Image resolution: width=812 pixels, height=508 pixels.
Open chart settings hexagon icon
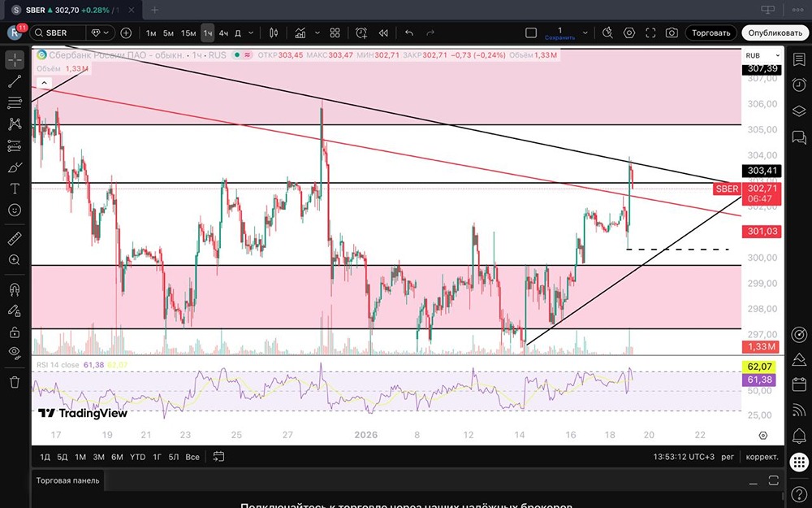tap(628, 33)
